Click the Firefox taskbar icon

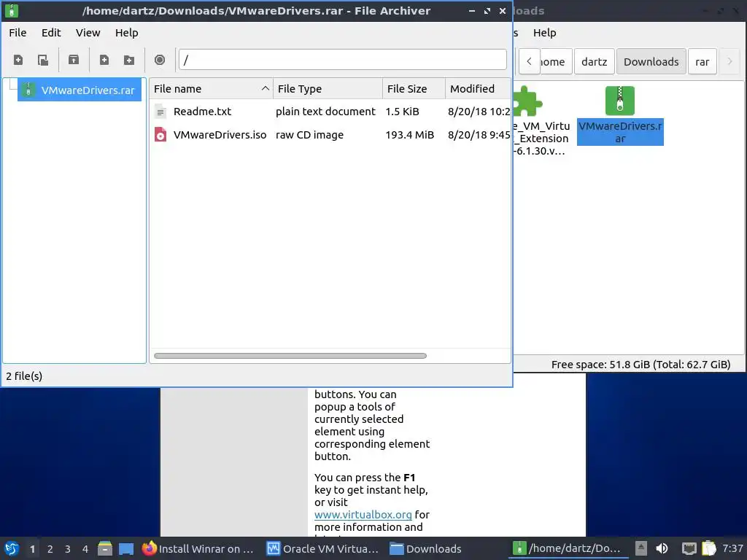[149, 548]
